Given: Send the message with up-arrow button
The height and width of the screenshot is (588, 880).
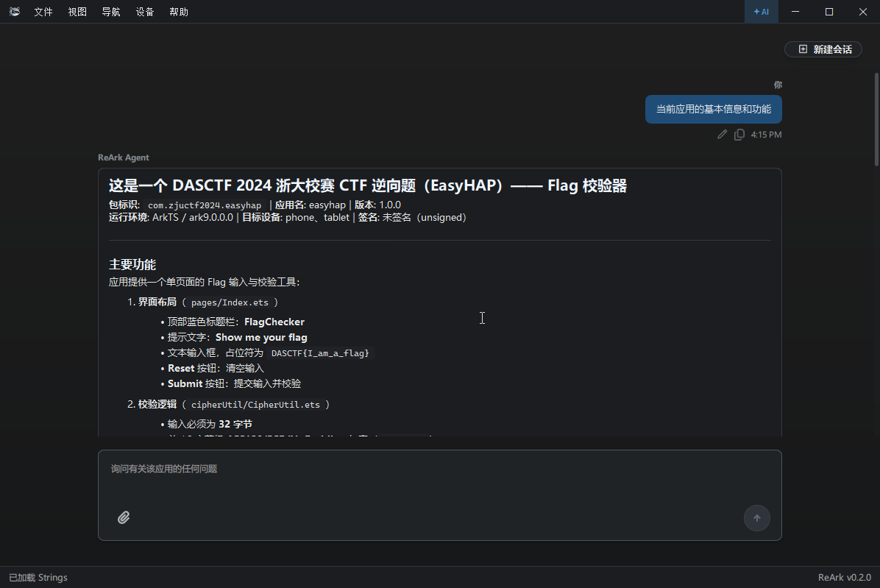Looking at the screenshot, I should point(756,518).
